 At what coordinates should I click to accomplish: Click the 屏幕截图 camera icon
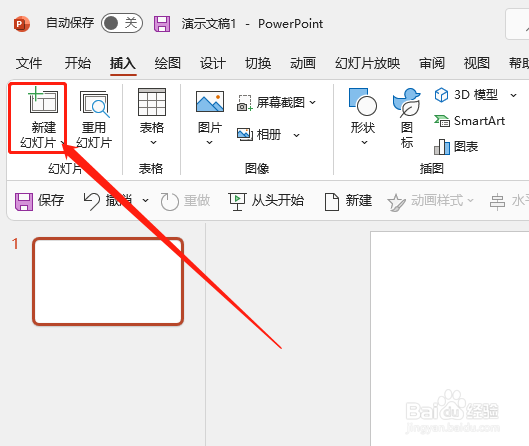point(245,103)
